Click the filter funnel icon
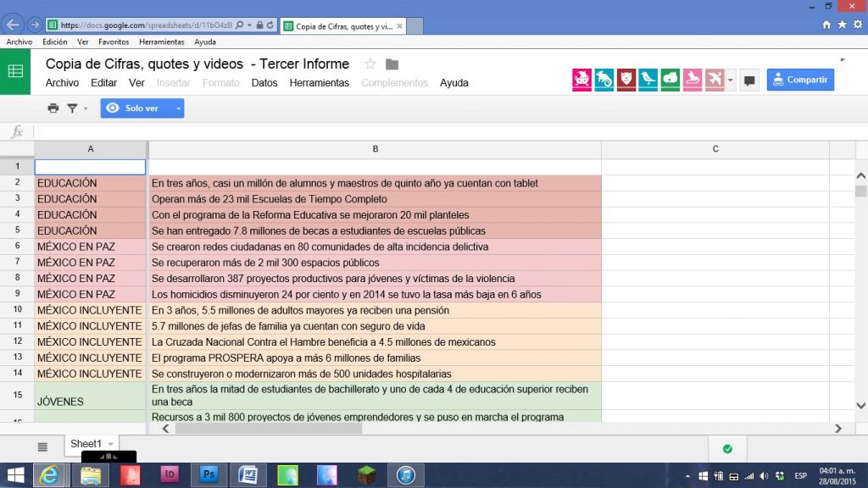 click(x=72, y=108)
